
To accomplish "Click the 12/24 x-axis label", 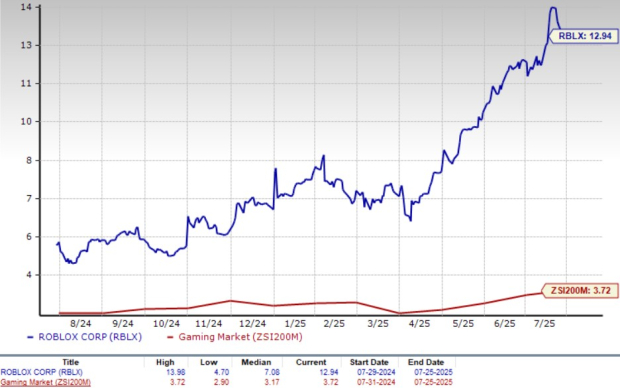I will (252, 324).
